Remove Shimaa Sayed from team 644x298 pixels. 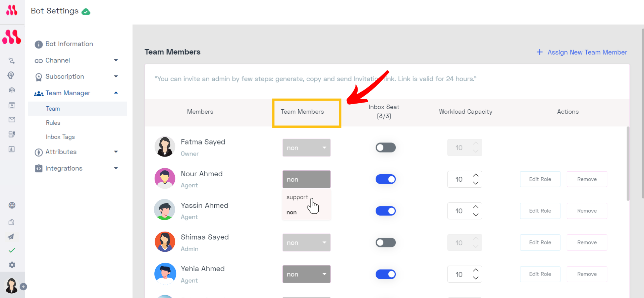587,242
